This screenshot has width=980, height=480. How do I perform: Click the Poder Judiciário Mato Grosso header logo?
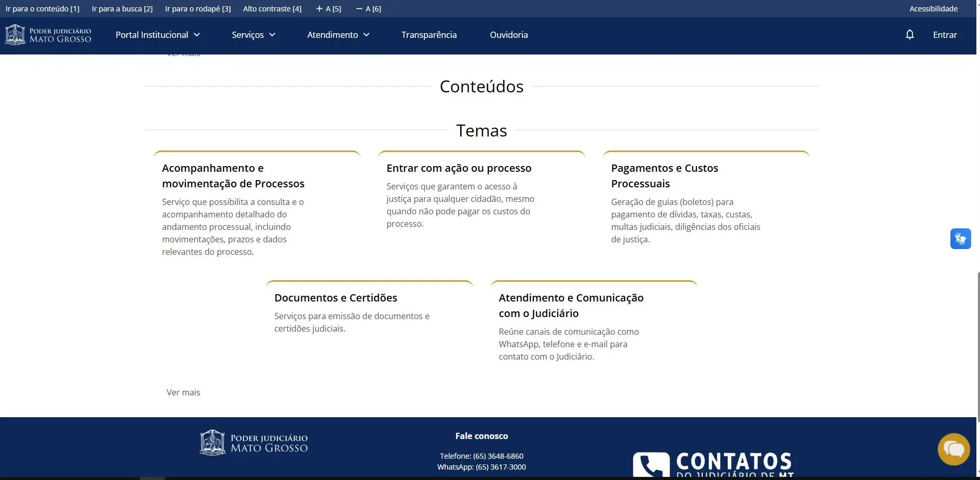pyautogui.click(x=48, y=35)
